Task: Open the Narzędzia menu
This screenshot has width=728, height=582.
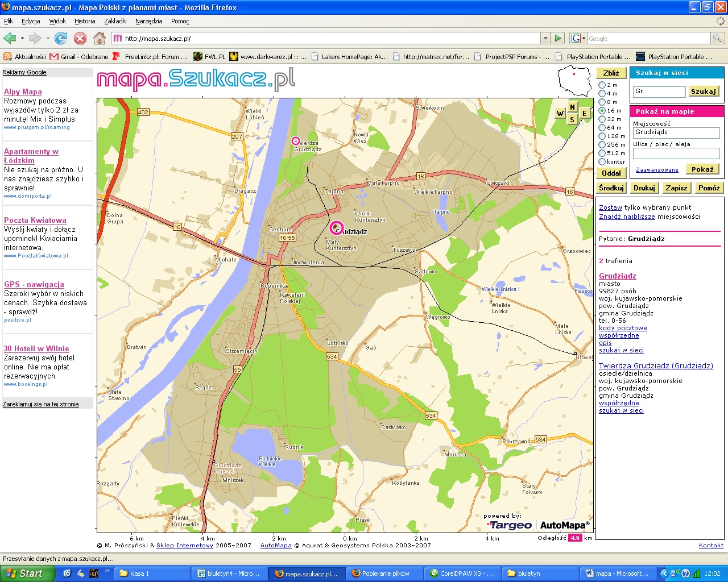Action: tap(149, 21)
